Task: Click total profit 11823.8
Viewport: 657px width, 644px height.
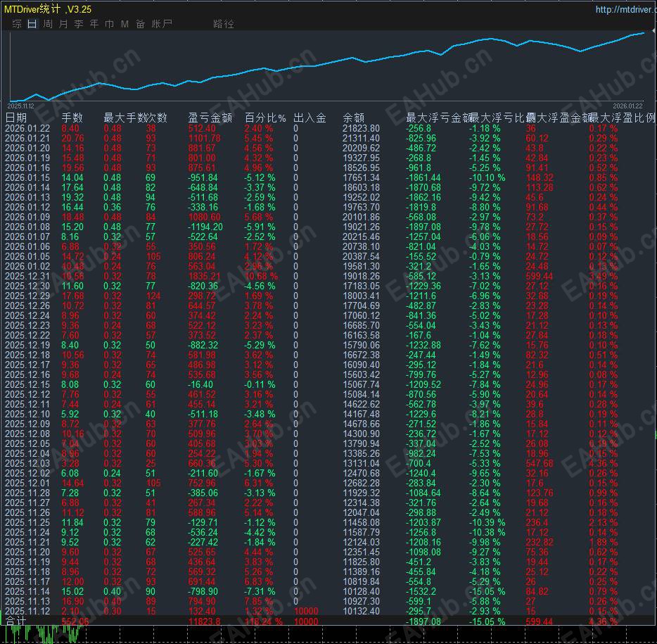Action: (204, 621)
